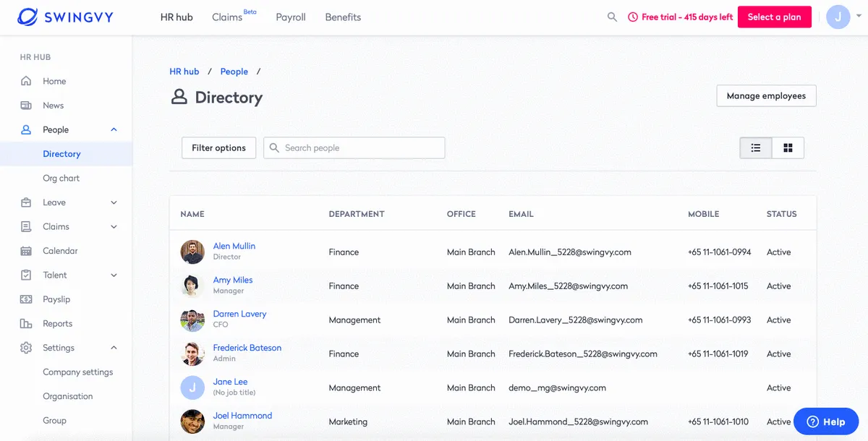Expand the Talent sidebar section
Image resolution: width=868 pixels, height=441 pixels.
point(114,275)
